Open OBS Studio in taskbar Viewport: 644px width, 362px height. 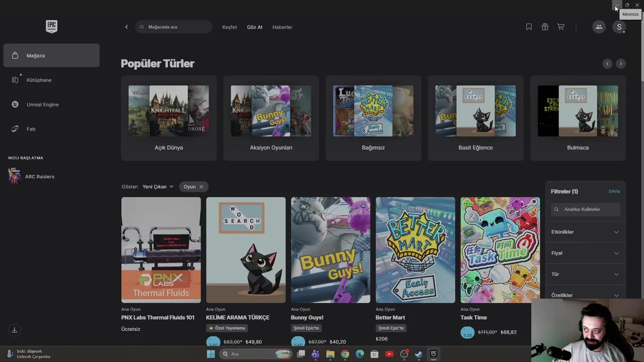(404, 354)
